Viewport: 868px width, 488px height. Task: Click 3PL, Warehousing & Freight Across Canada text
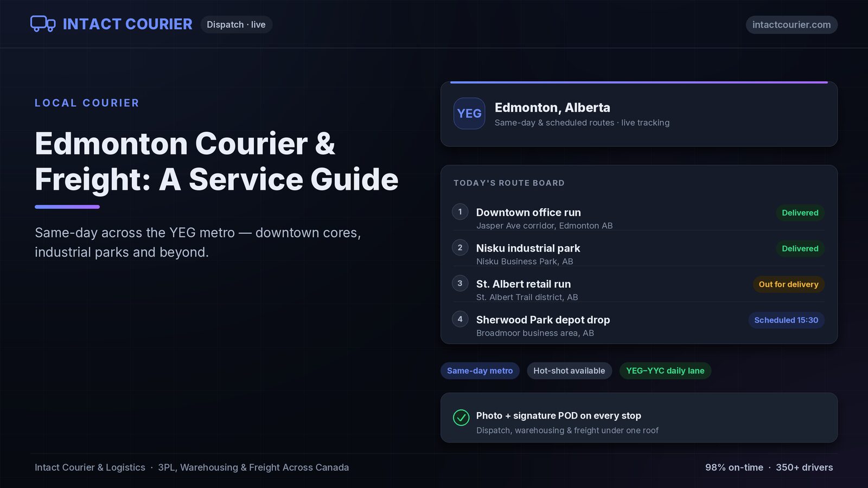coord(253,467)
